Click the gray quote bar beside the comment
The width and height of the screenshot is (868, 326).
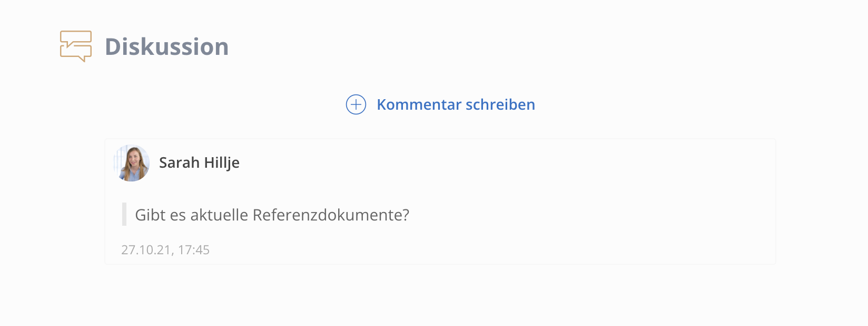(x=124, y=214)
